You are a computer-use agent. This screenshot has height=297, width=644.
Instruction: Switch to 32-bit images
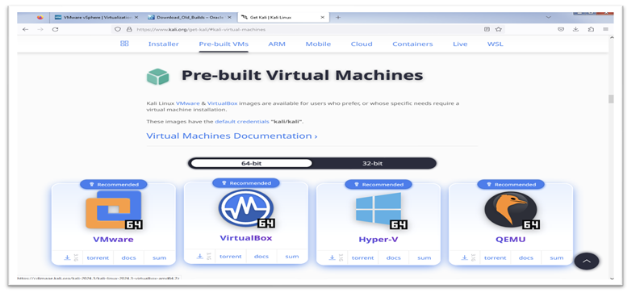point(372,164)
